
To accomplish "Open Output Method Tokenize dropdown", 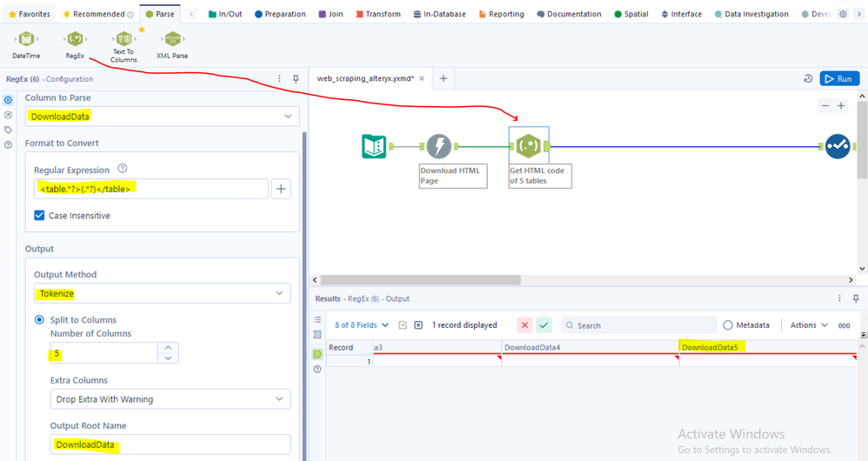I will [x=162, y=293].
